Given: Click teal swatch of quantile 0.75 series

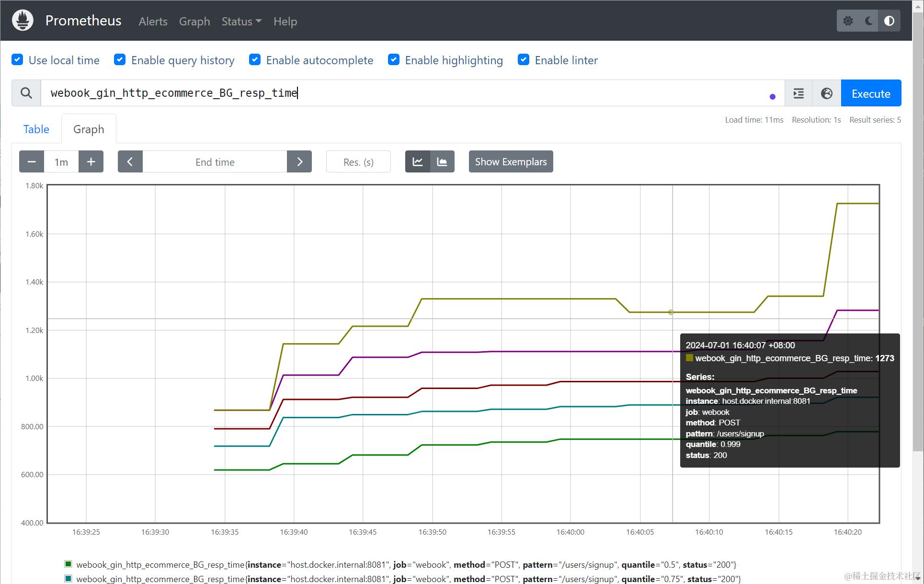Looking at the screenshot, I should coord(68,579).
